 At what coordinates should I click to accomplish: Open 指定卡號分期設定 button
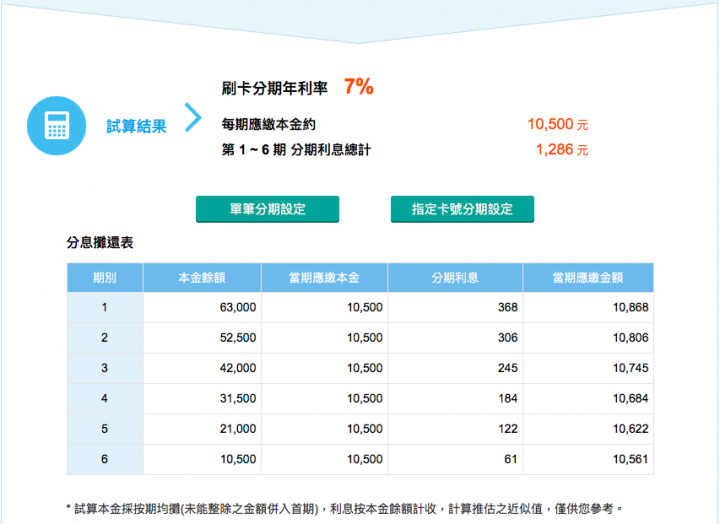462,209
